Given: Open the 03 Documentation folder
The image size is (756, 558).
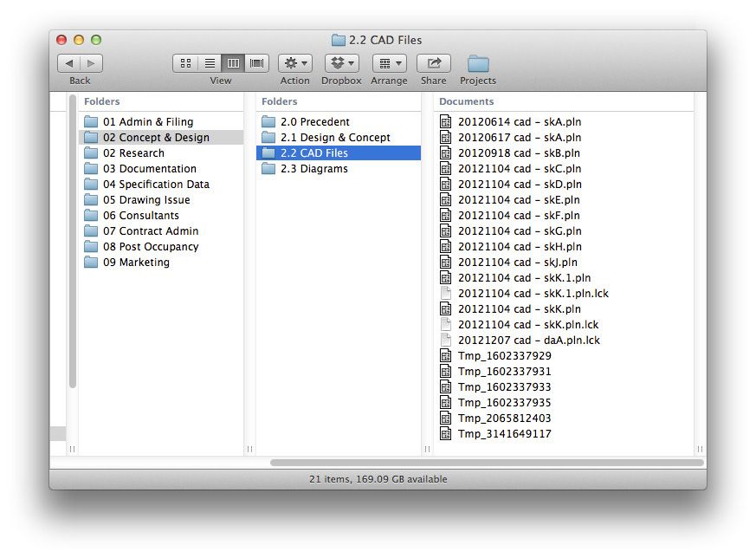Looking at the screenshot, I should tap(161, 169).
